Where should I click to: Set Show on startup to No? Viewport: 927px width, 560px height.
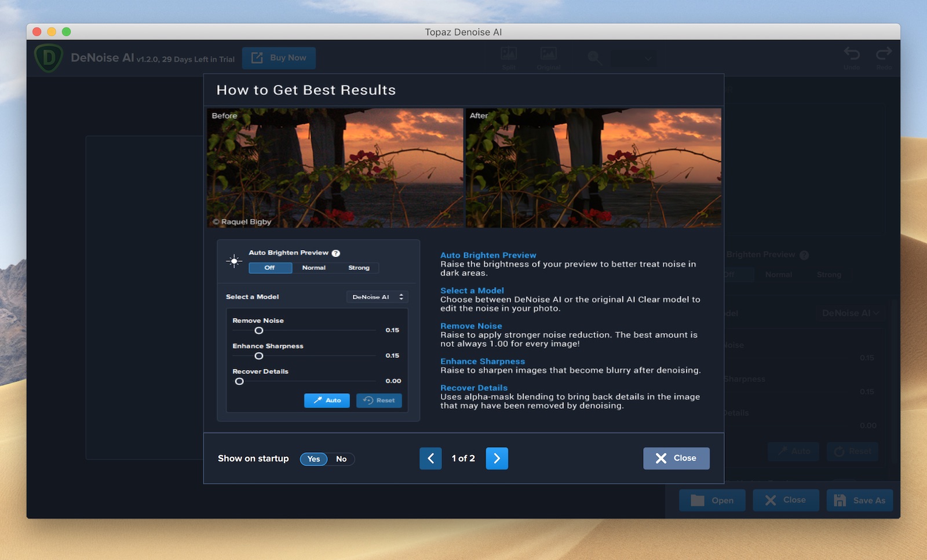341,459
